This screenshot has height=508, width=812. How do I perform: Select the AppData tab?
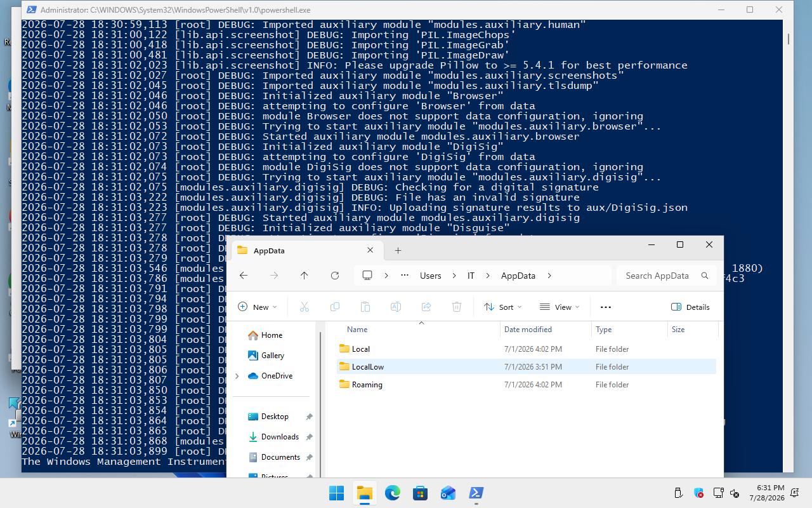click(x=306, y=250)
